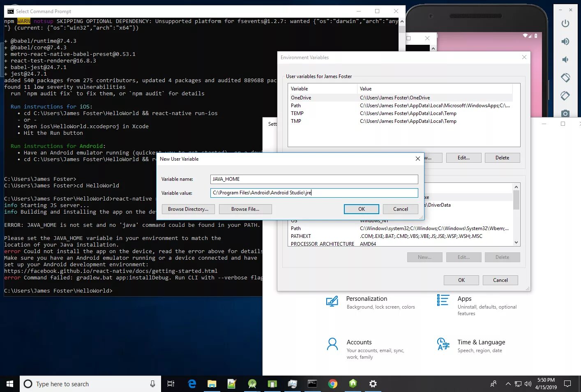Viewport: 581px width, 392px height.
Task: Open Microsoft Edge from the taskbar
Action: click(x=192, y=384)
